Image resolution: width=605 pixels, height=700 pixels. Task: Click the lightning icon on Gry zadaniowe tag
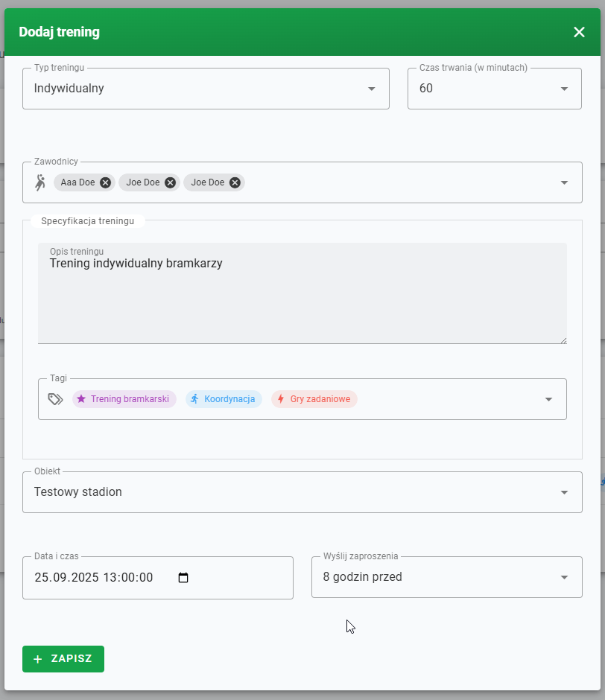(x=281, y=398)
